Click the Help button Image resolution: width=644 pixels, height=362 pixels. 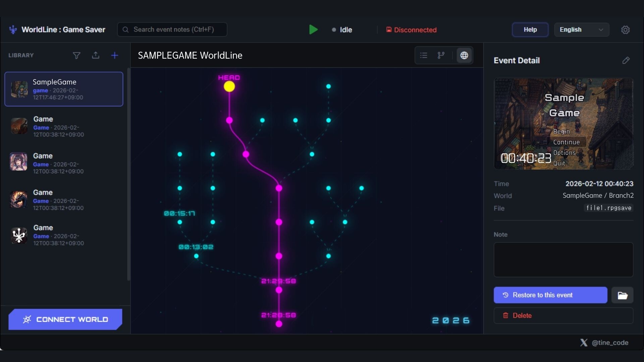click(x=530, y=30)
